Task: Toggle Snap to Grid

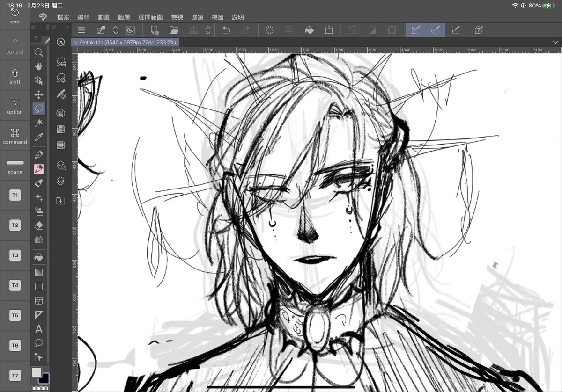Action: click(x=455, y=30)
